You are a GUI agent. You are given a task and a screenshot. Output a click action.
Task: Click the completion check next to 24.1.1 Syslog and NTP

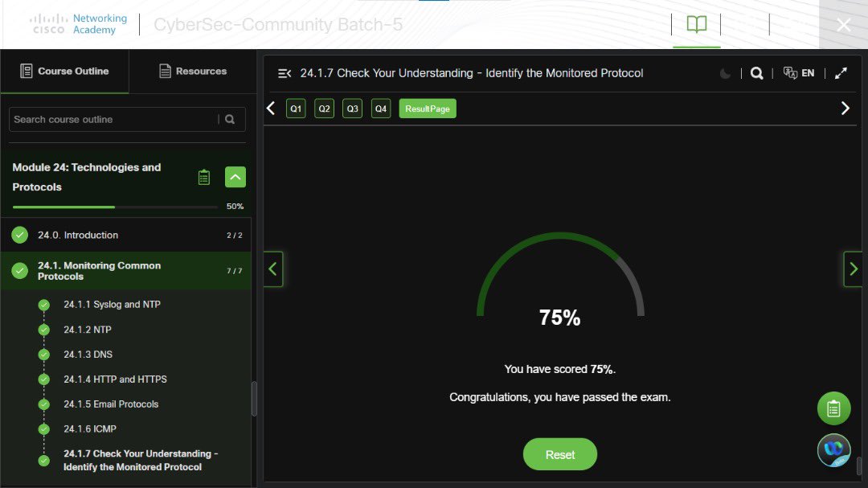point(43,305)
